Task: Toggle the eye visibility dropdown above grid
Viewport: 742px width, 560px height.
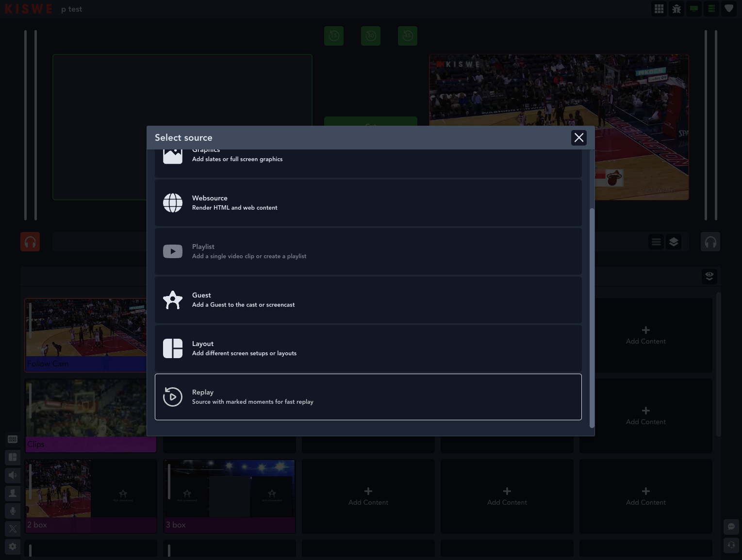Action: (709, 277)
